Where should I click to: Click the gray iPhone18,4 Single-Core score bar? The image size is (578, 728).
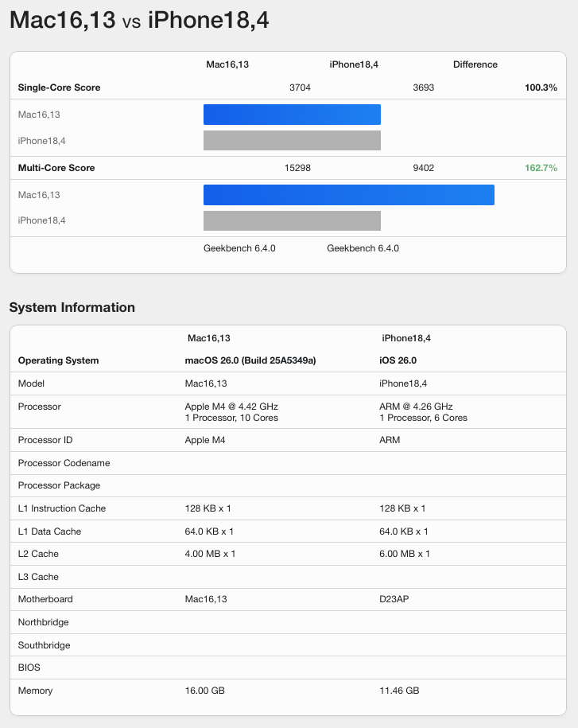pos(292,141)
